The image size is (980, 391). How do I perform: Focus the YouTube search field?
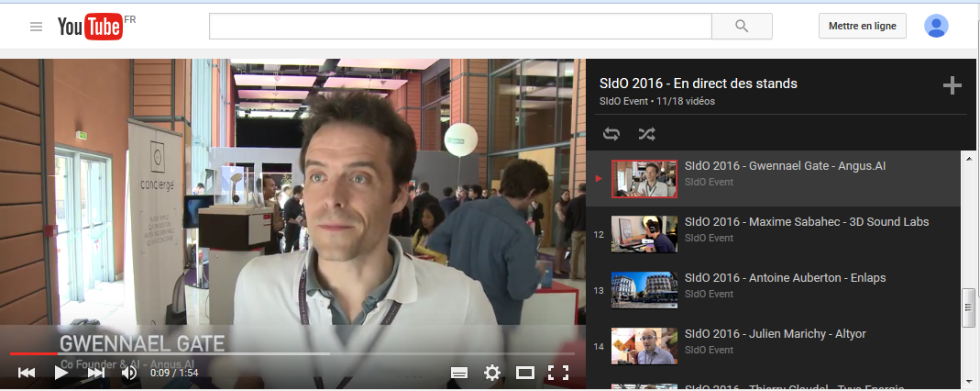pyautogui.click(x=460, y=27)
